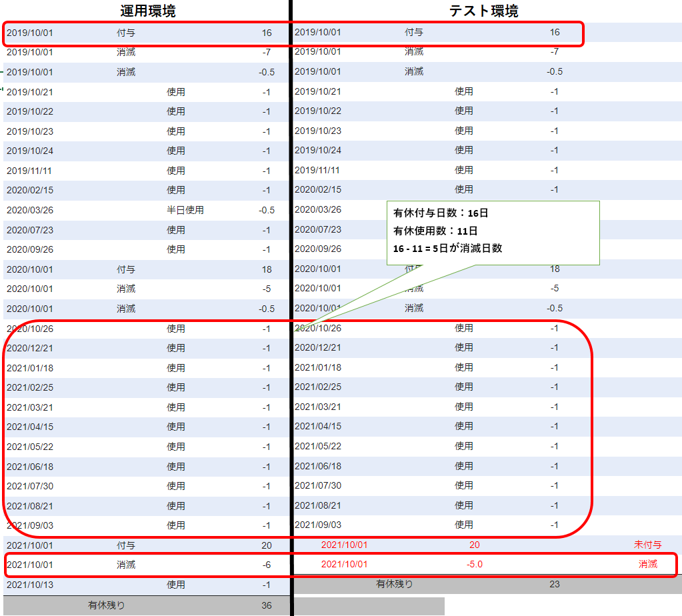This screenshot has width=682, height=616.
Task: Select the 2020/03/26 date in 運用環境
Action: point(29,210)
